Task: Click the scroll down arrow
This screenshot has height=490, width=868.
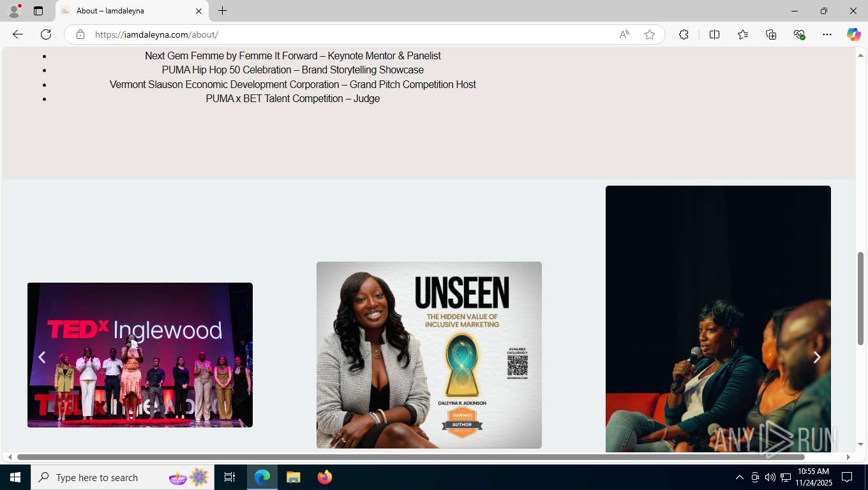Action: [x=861, y=444]
